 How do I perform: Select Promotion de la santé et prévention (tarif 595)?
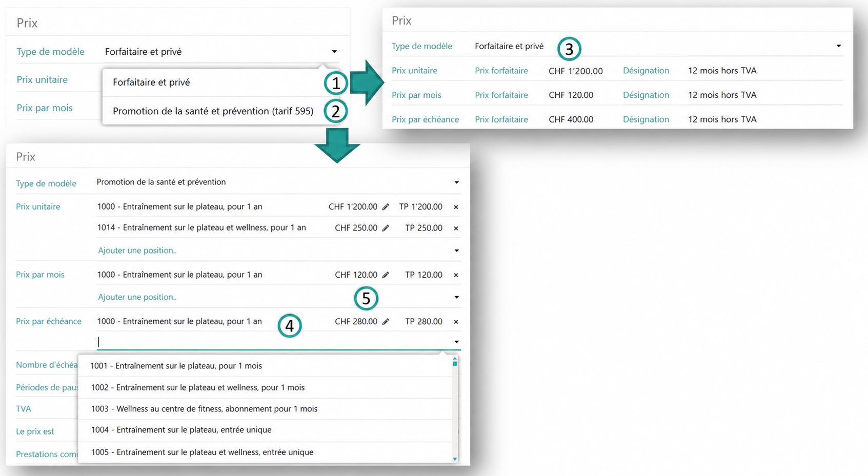click(213, 111)
